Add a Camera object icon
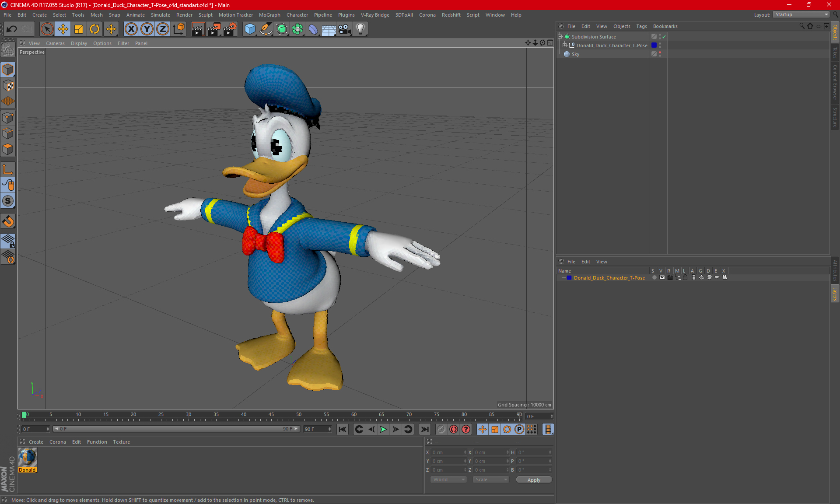840x504 pixels. 345,29
